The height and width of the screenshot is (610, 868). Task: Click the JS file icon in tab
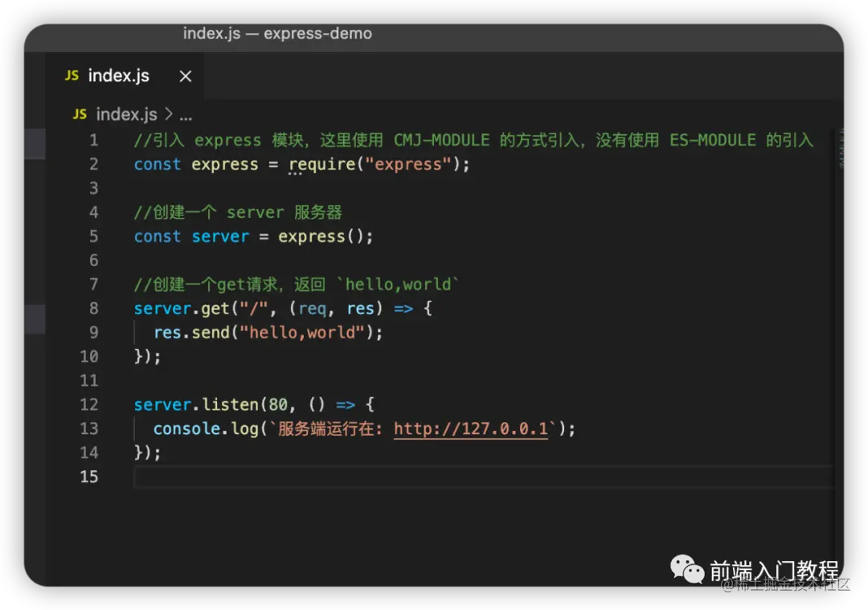tap(72, 76)
